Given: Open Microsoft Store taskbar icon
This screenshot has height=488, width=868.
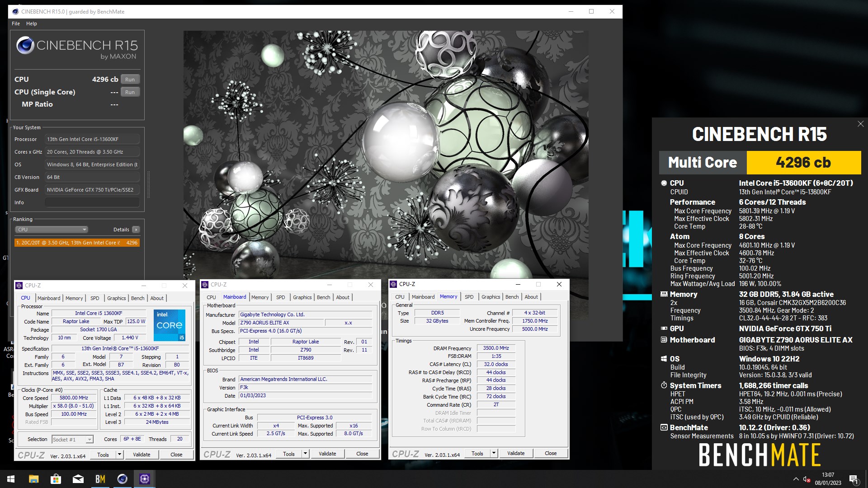Looking at the screenshot, I should tap(56, 479).
